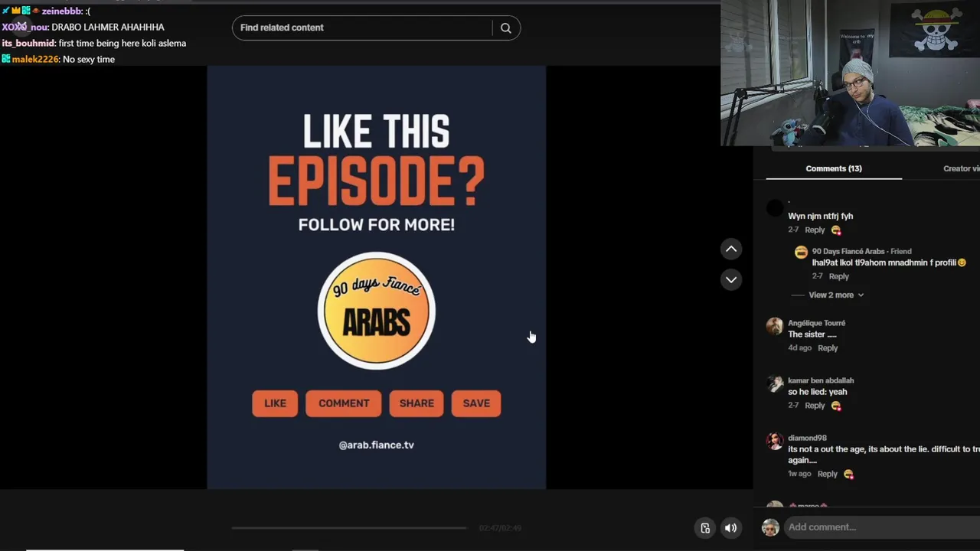The image size is (980, 551).
Task: Click chat username 'zeinebbb'
Action: point(62,11)
